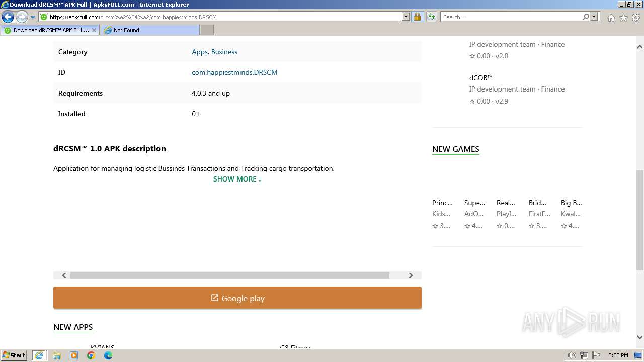The height and width of the screenshot is (362, 644).
Task: Click the NEW GAMES heading
Action: pos(456,149)
